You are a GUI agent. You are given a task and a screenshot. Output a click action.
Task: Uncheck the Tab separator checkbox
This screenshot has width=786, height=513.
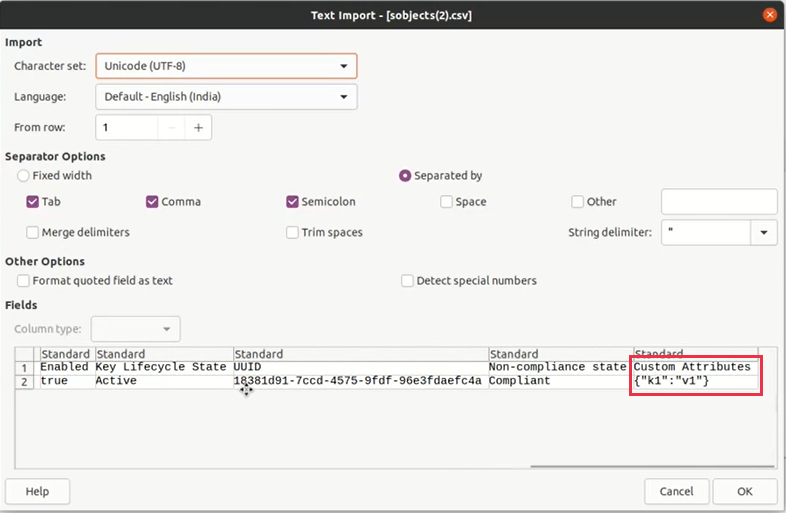point(34,202)
